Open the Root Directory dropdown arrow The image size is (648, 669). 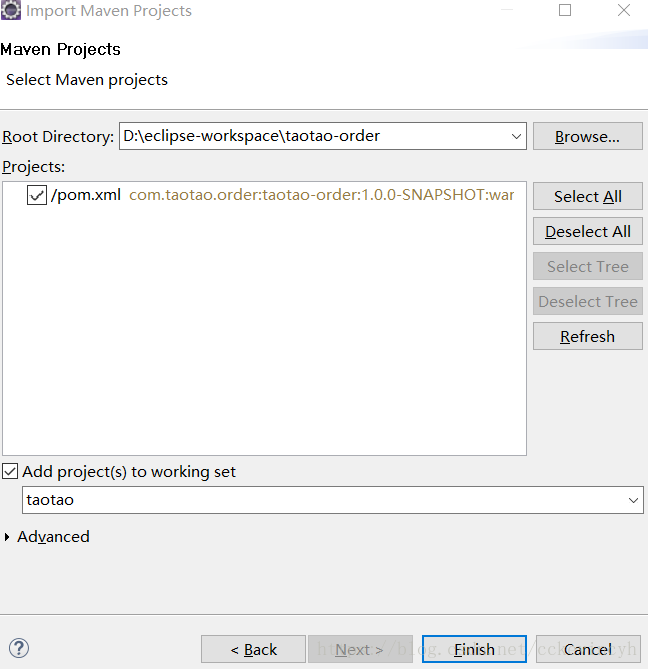[x=516, y=137]
